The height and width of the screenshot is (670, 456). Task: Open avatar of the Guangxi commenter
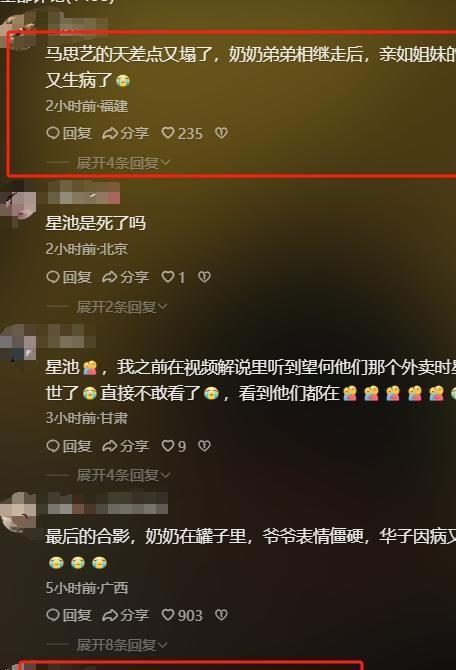[x=18, y=512]
